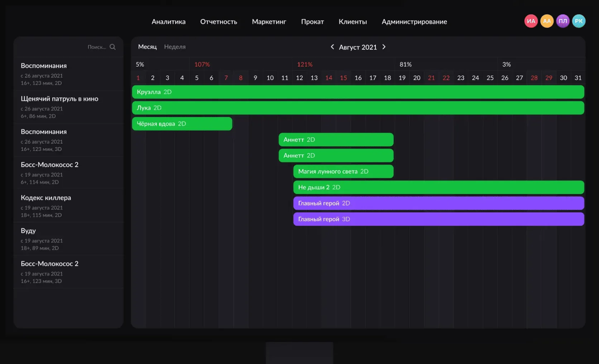Select Вуду in the film list
This screenshot has width=599, height=364.
68,239
